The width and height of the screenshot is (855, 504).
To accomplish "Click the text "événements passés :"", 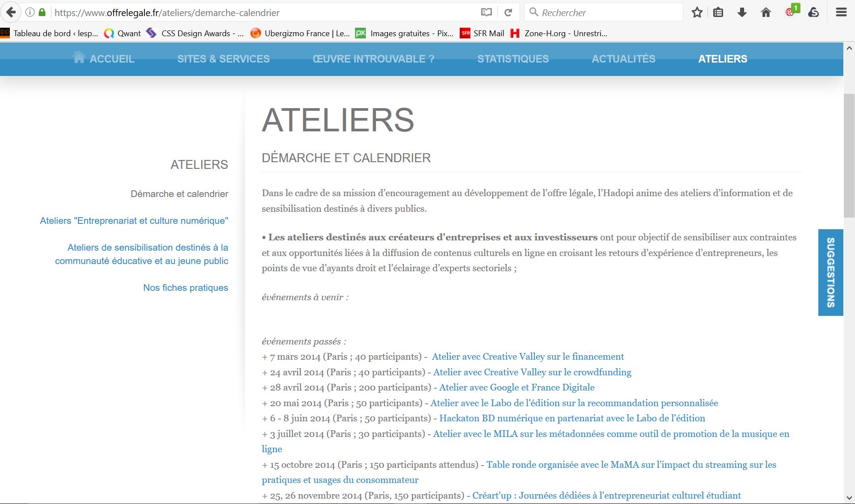I will pyautogui.click(x=304, y=341).
